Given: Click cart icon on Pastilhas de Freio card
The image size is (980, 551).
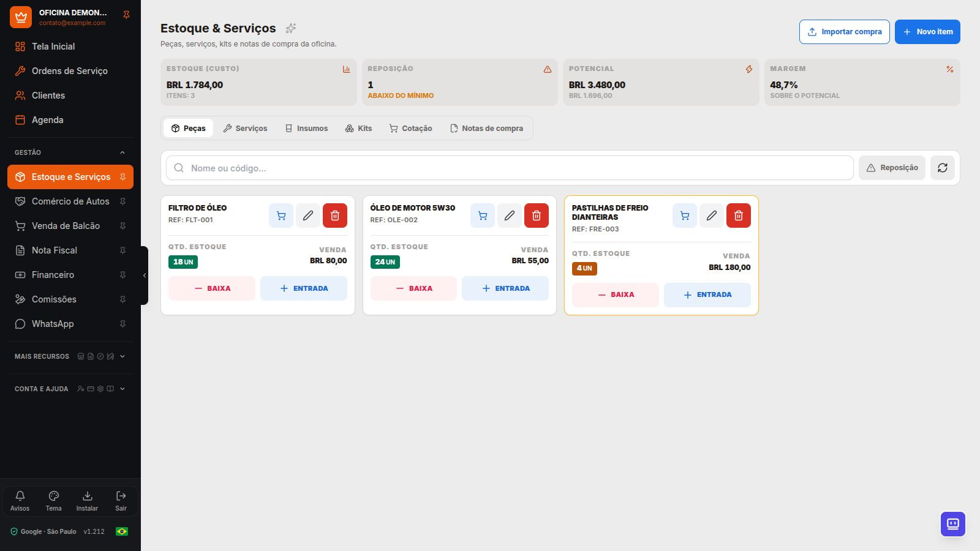Looking at the screenshot, I should 685,216.
